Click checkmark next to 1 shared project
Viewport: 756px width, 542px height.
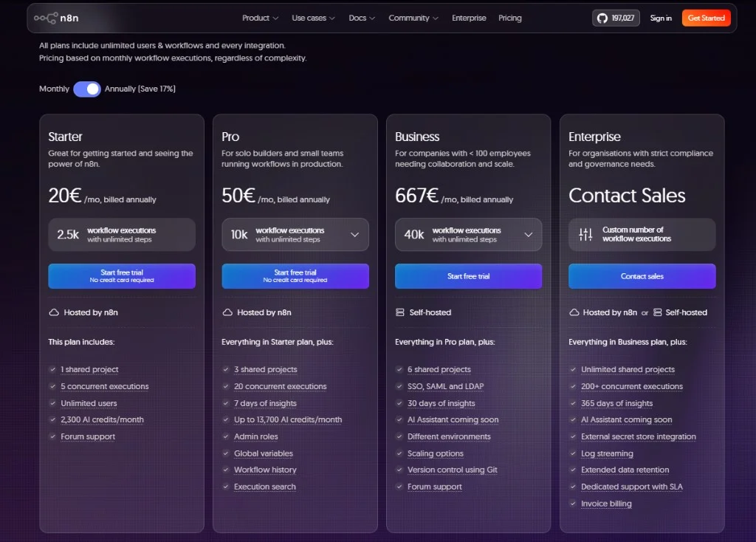(52, 369)
